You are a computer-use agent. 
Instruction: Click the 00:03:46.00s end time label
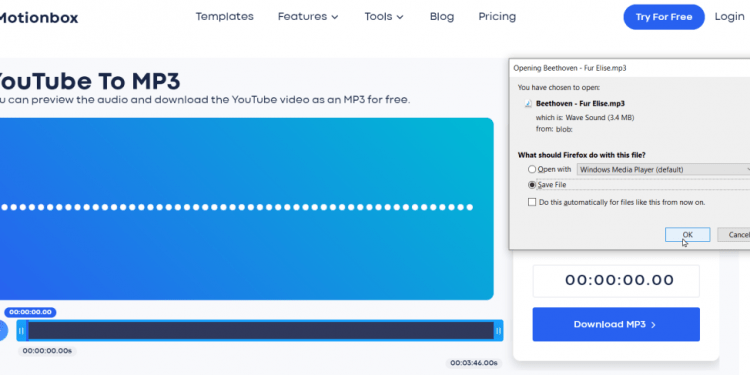point(474,363)
